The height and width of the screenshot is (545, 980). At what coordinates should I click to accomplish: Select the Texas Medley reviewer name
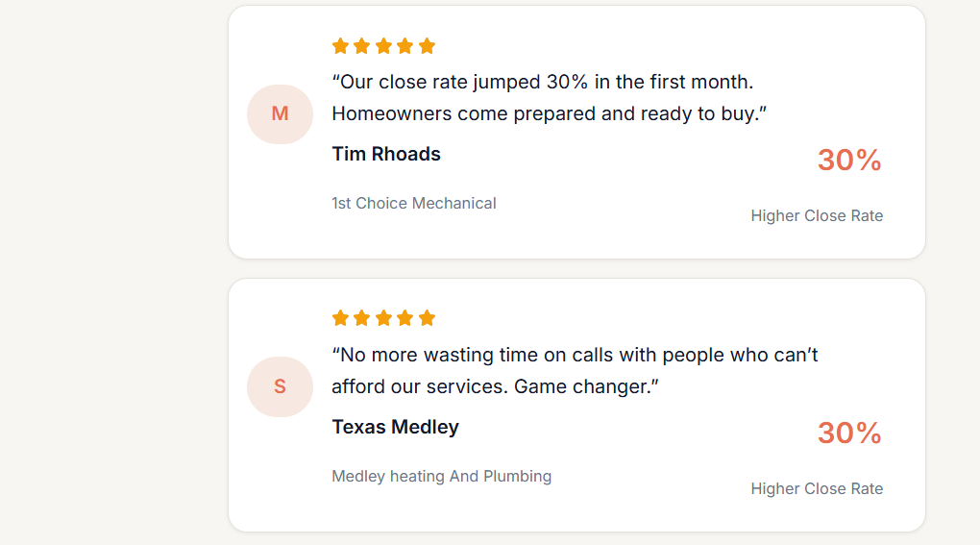click(x=395, y=427)
